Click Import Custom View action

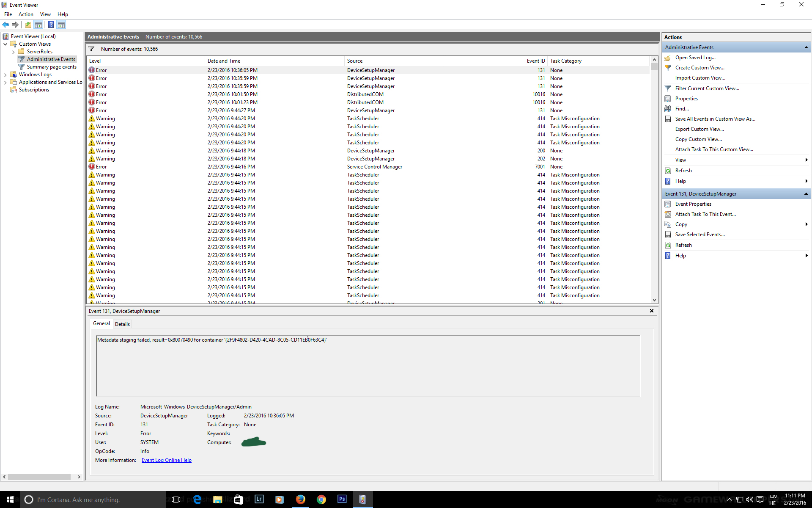pos(700,78)
